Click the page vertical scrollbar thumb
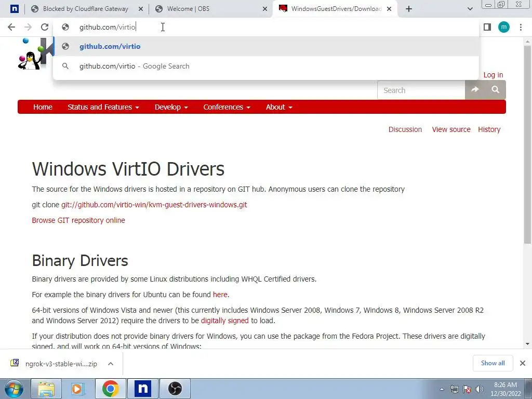This screenshot has height=399, width=532. coord(527,144)
